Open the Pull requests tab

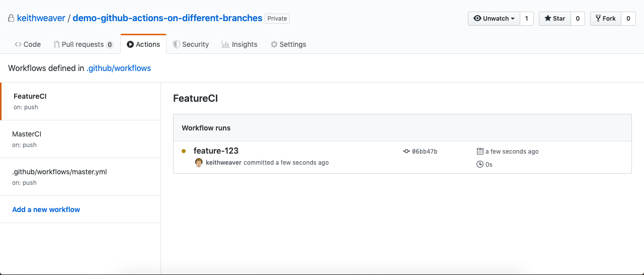point(84,44)
